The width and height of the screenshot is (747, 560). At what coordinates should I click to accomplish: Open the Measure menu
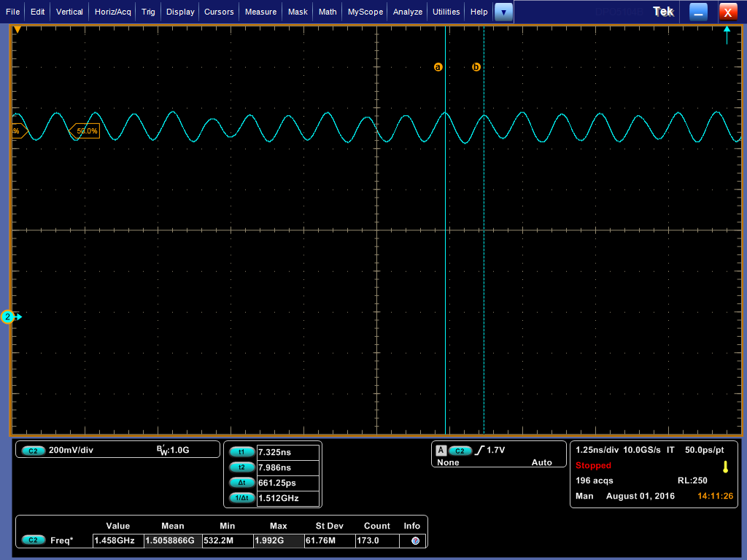pyautogui.click(x=260, y=12)
